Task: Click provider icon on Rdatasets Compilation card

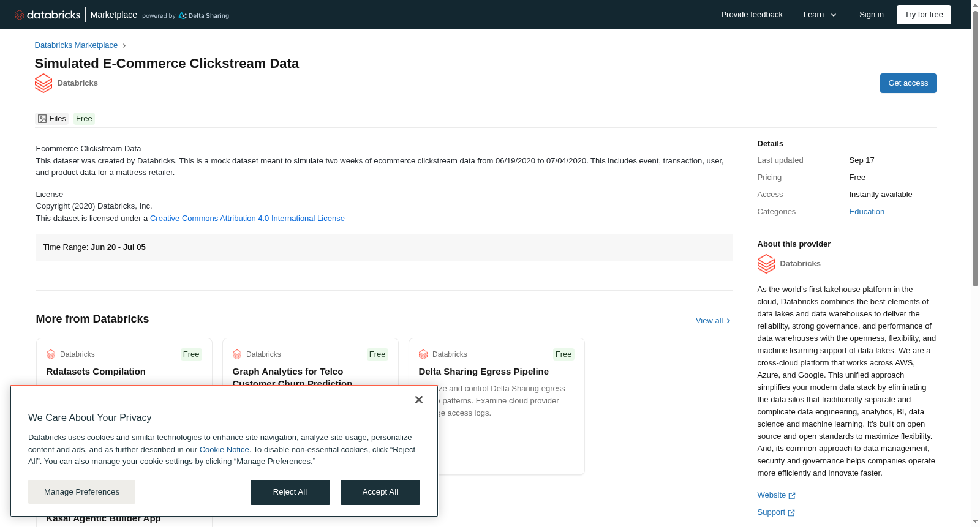Action: (x=51, y=354)
